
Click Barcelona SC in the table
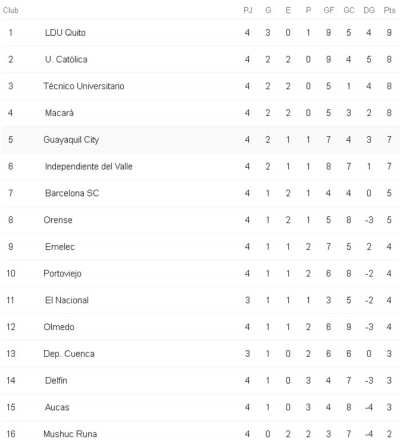click(x=72, y=193)
